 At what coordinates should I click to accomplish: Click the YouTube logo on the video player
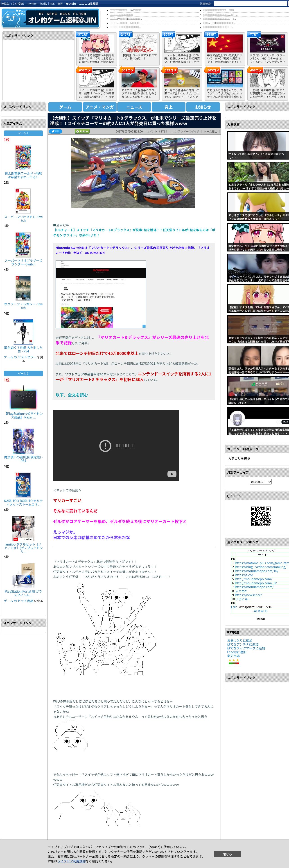pyautogui.click(x=172, y=474)
